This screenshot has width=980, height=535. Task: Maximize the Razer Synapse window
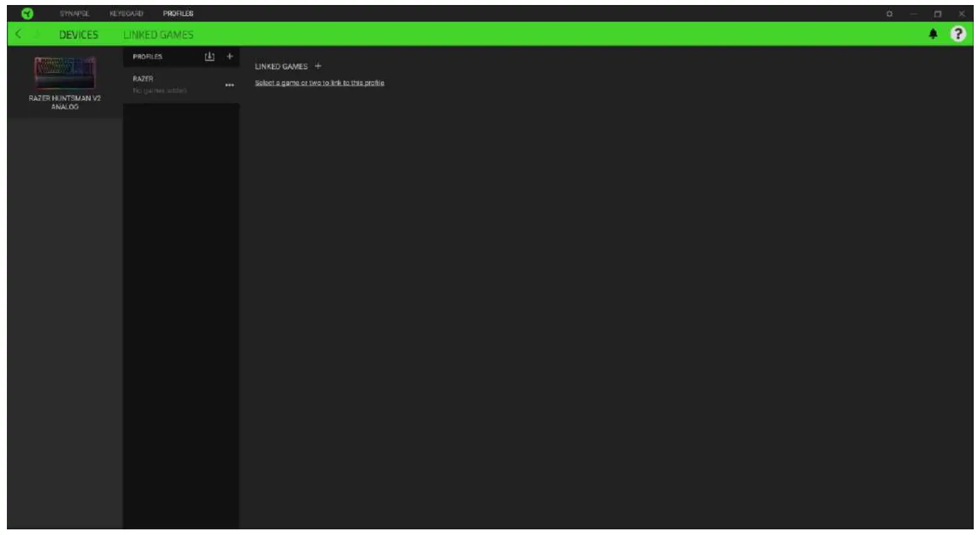coord(937,14)
